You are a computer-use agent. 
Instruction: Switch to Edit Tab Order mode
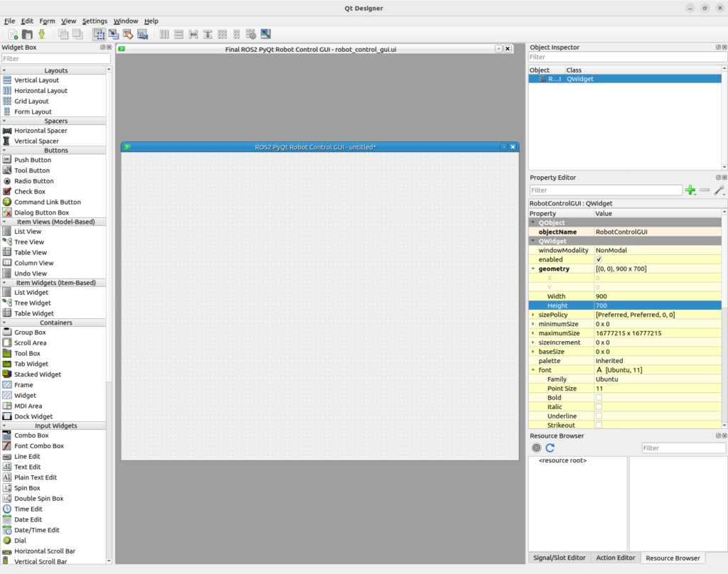pyautogui.click(x=142, y=34)
